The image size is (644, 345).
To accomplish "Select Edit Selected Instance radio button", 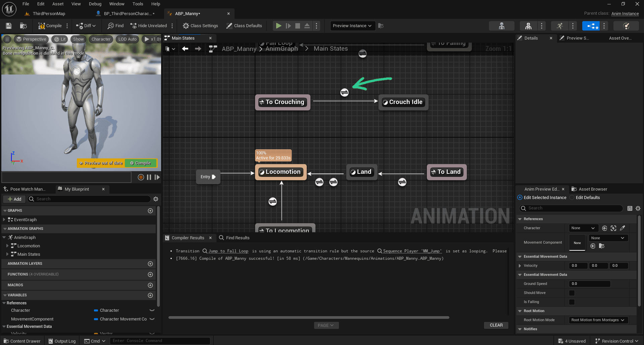I will tap(519, 198).
